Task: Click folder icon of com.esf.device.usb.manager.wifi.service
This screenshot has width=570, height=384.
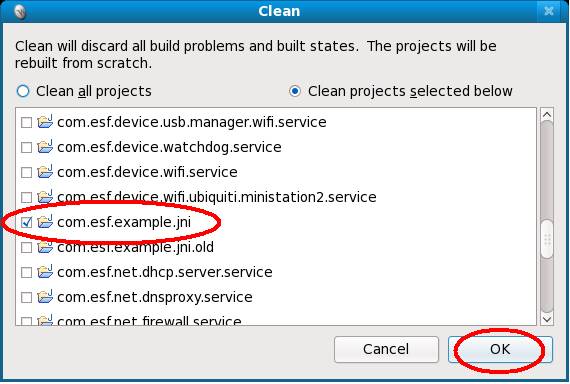Action: [x=45, y=121]
